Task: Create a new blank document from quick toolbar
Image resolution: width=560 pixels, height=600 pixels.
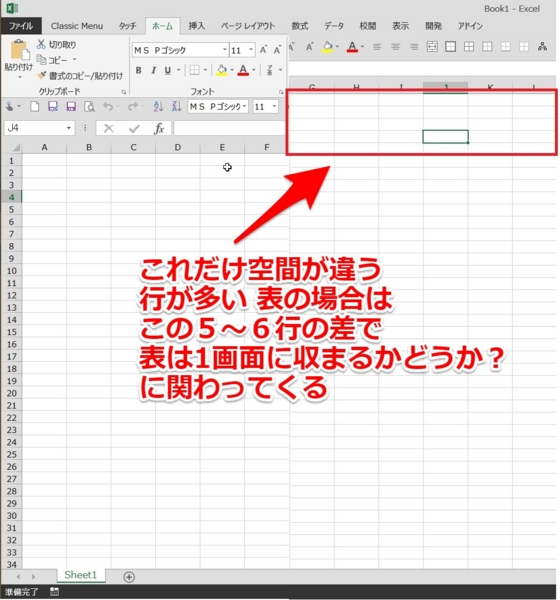Action: pyautogui.click(x=34, y=106)
